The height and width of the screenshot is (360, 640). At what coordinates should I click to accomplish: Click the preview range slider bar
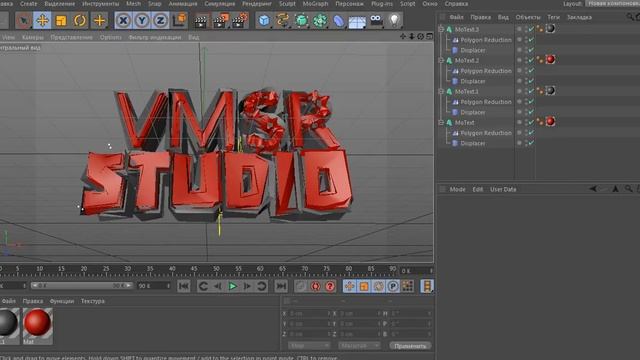click(82, 286)
